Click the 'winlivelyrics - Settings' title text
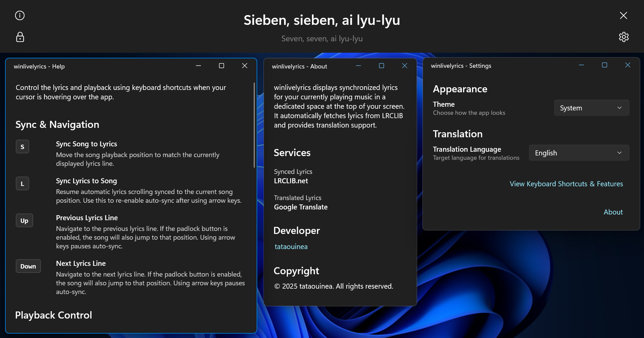Screen dimensions: 644x338 [x=461, y=66]
